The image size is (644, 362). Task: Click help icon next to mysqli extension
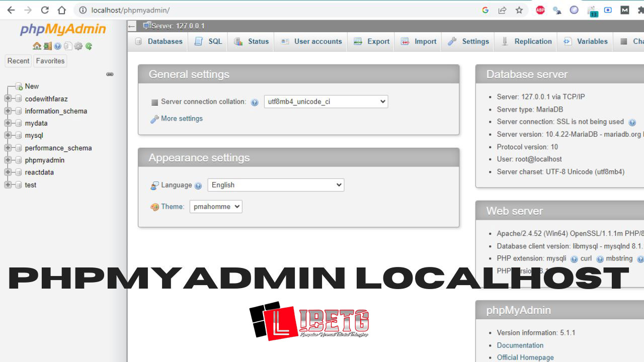pos(574,259)
